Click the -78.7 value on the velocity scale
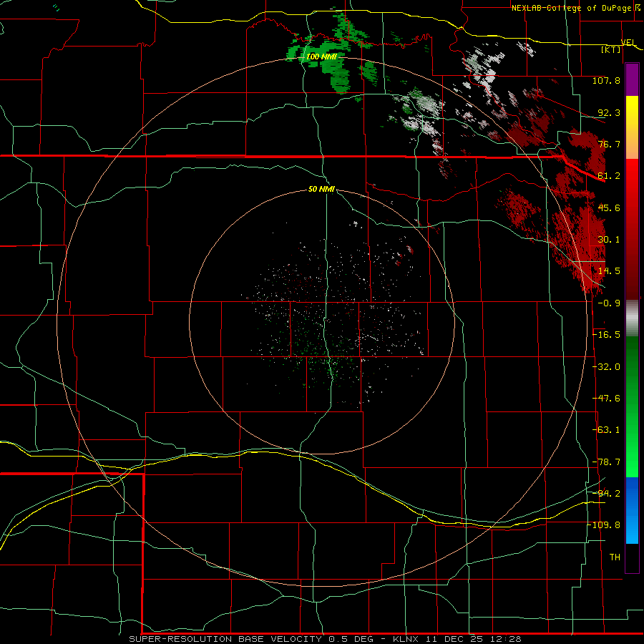Viewport: 644px width, 644px height. tap(606, 462)
